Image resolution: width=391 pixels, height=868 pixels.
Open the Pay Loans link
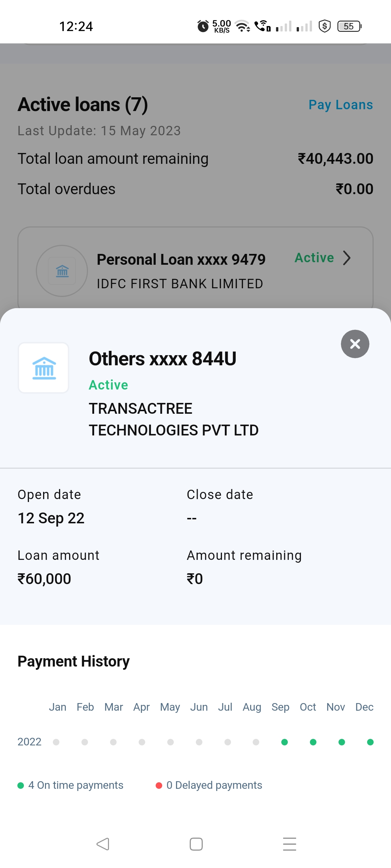340,105
